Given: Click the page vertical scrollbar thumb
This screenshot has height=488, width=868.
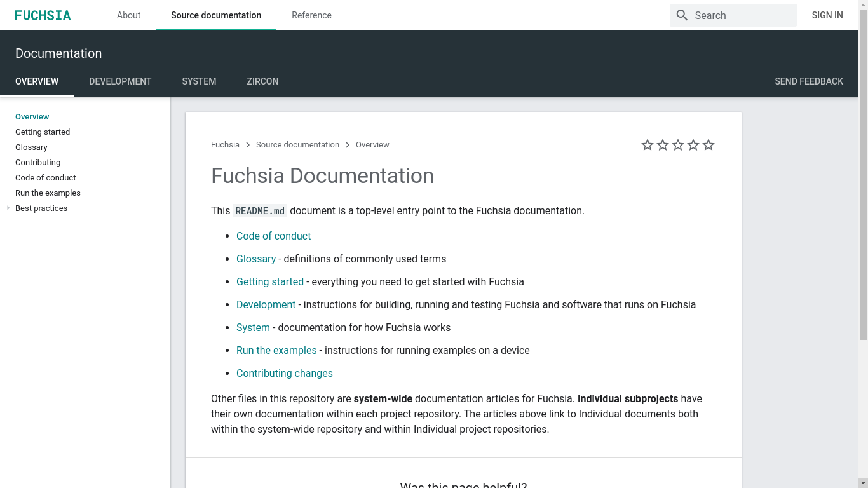Looking at the screenshot, I should click(863, 175).
